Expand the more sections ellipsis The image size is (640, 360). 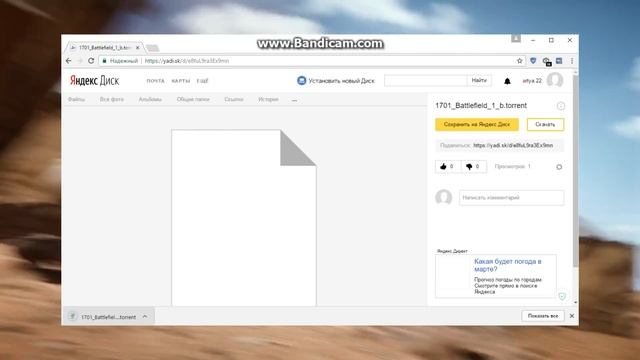click(295, 100)
